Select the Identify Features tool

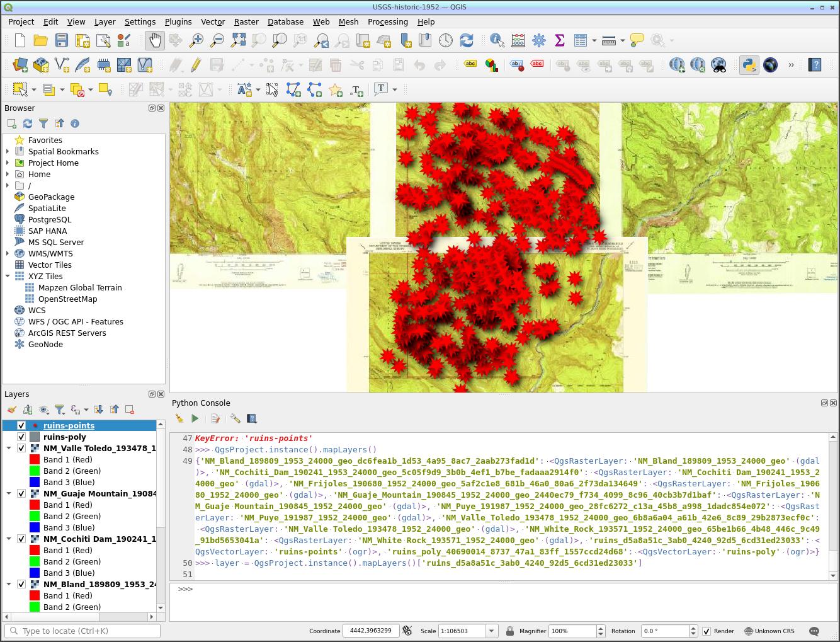[x=497, y=40]
